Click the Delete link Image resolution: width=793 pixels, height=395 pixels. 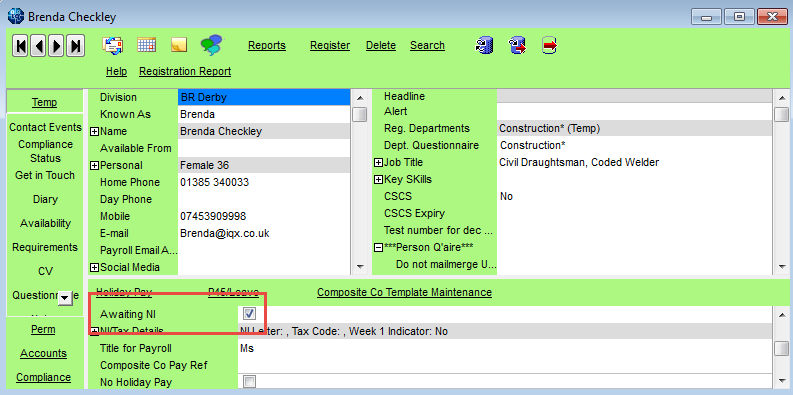(x=381, y=46)
